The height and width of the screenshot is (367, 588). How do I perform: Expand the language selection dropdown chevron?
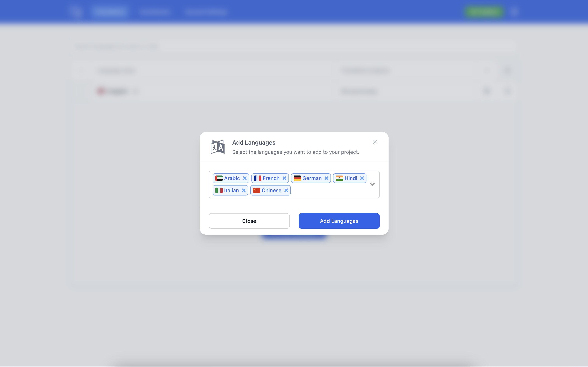click(x=372, y=184)
